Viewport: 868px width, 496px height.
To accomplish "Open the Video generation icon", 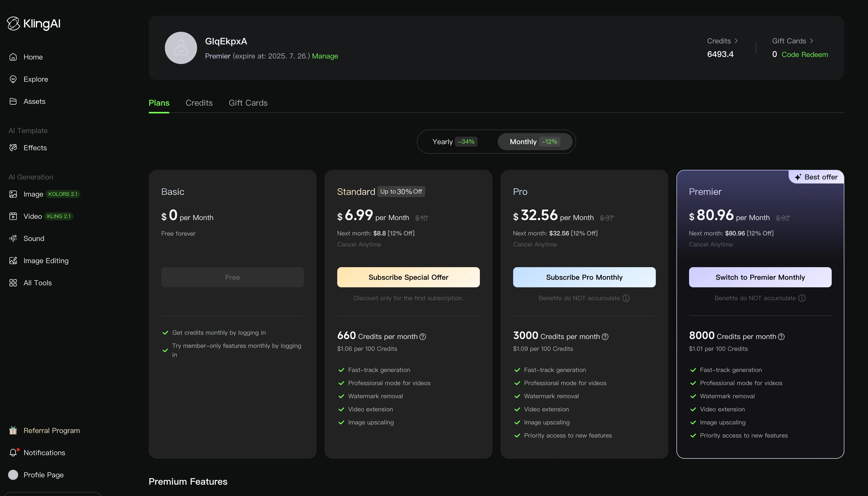I will (x=13, y=216).
